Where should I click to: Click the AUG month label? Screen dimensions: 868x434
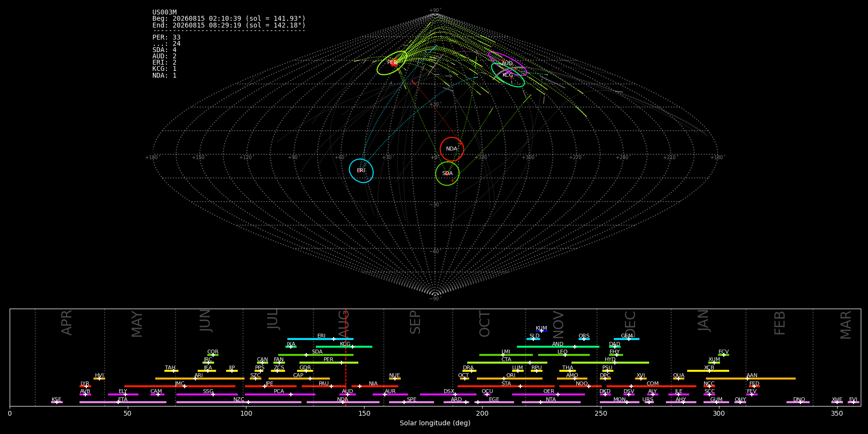coord(343,323)
